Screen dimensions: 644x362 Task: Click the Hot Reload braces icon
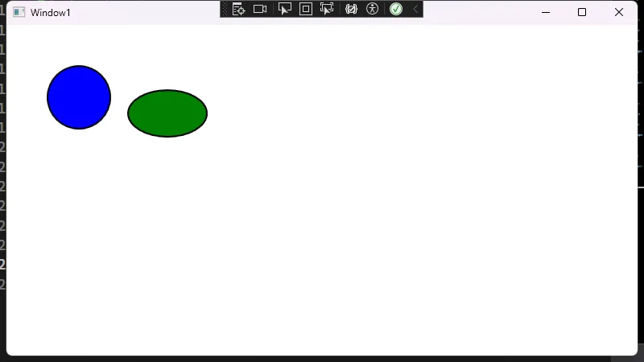click(351, 9)
